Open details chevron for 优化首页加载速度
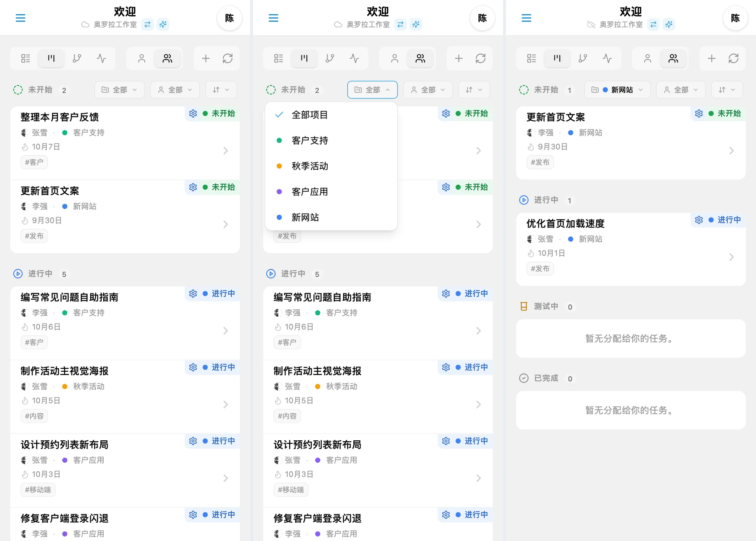This screenshot has height=541, width=756. point(731,257)
